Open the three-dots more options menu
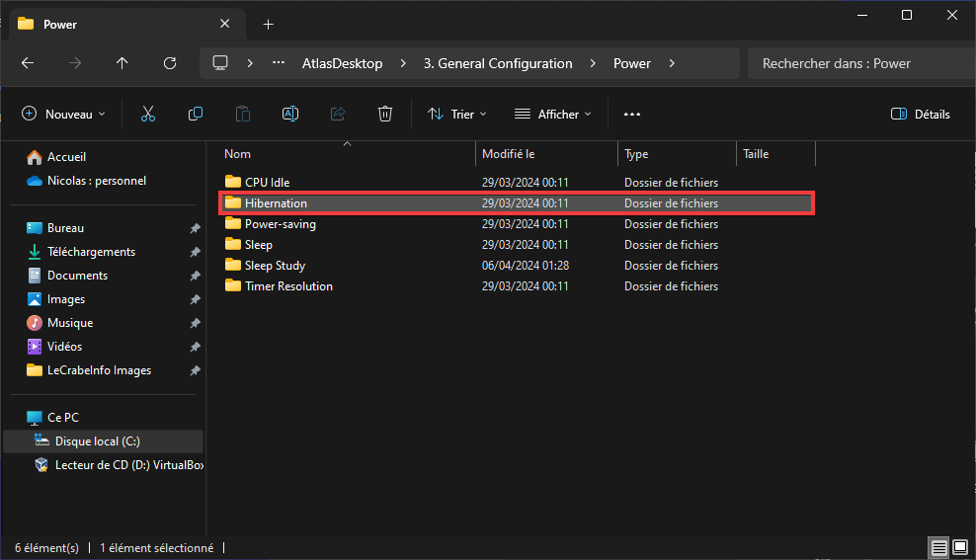The height and width of the screenshot is (560, 976). tap(632, 114)
